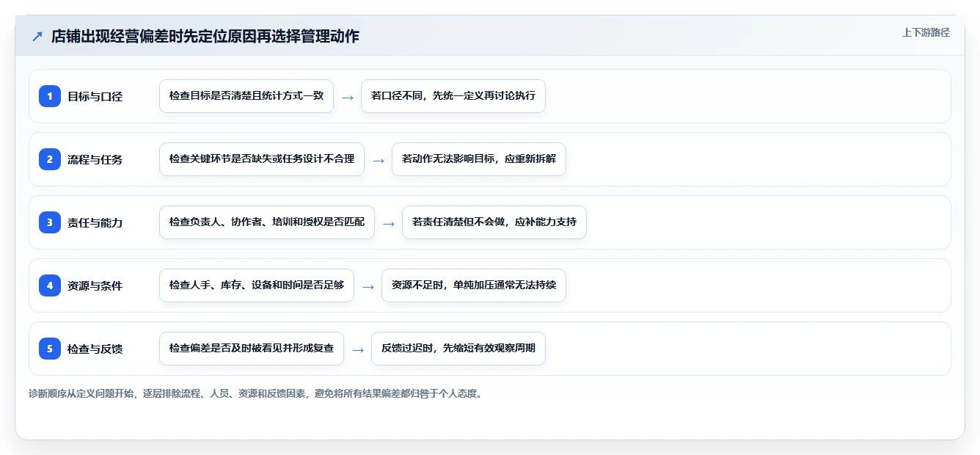Click the box 反馈过迟时，先缩短有效观察周期
Screen dimensions: 980x455
pos(458,349)
